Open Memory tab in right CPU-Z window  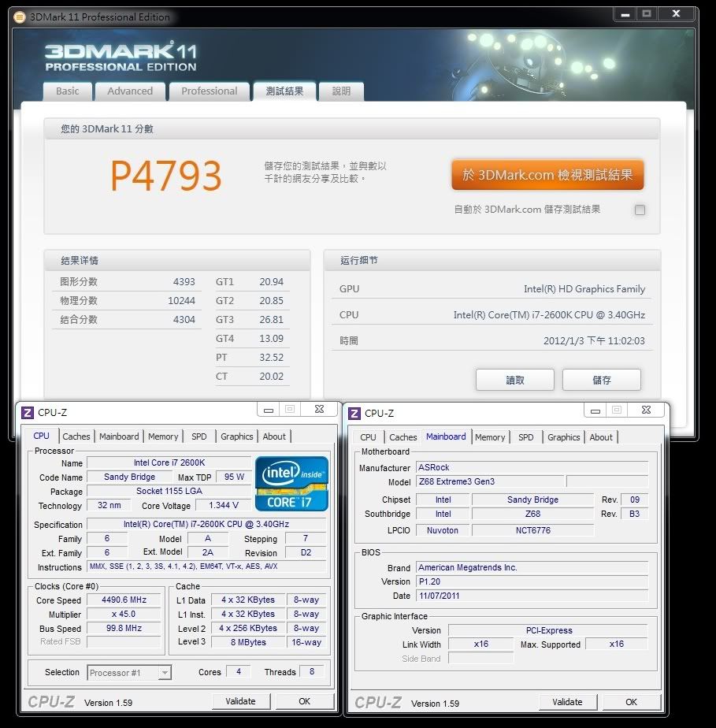[490, 437]
